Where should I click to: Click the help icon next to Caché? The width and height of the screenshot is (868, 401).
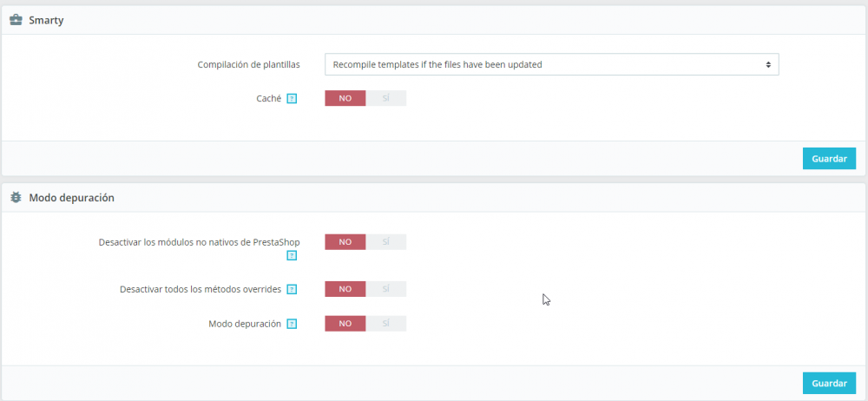[x=292, y=99]
